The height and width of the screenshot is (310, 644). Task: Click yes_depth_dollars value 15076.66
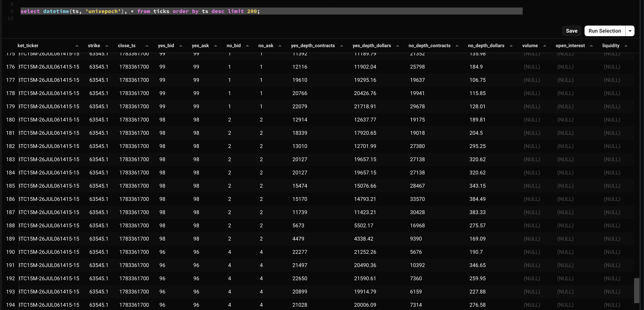click(365, 186)
